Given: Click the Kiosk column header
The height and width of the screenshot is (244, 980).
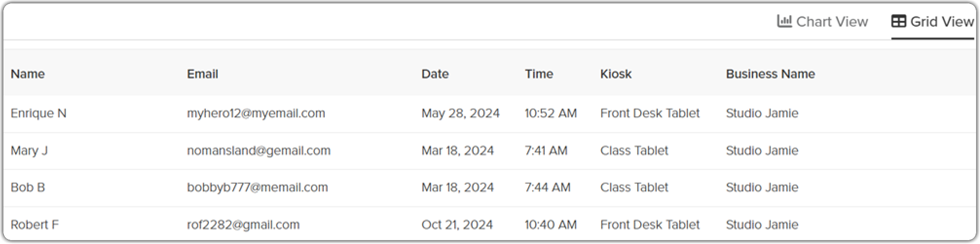Looking at the screenshot, I should click(x=616, y=74).
